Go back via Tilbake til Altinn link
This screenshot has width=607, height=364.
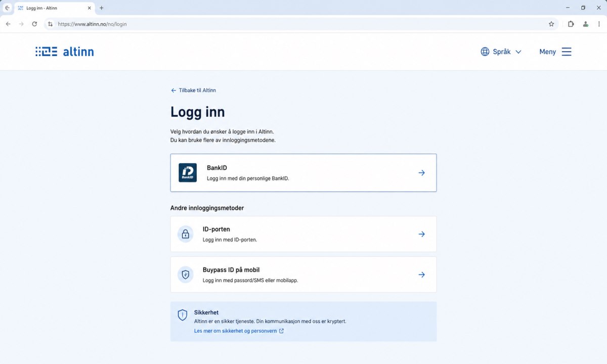[x=193, y=90]
